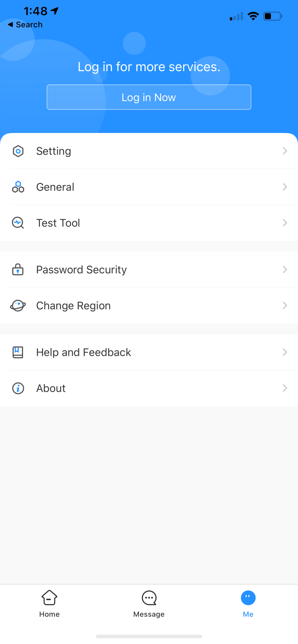The width and height of the screenshot is (298, 644).
Task: Go back to Search
Action: click(x=25, y=25)
